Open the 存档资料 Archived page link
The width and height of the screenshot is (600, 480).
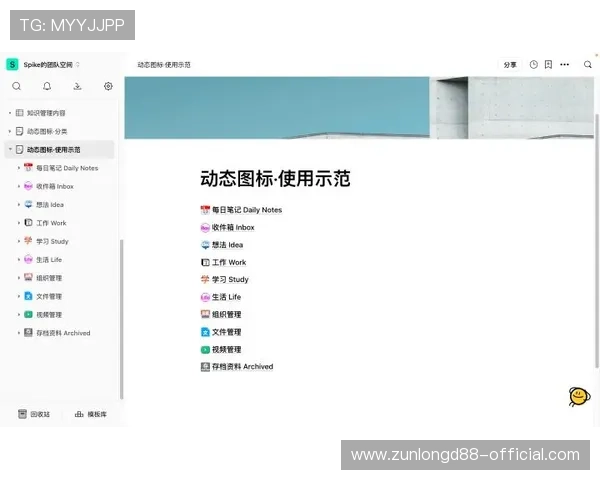click(242, 367)
